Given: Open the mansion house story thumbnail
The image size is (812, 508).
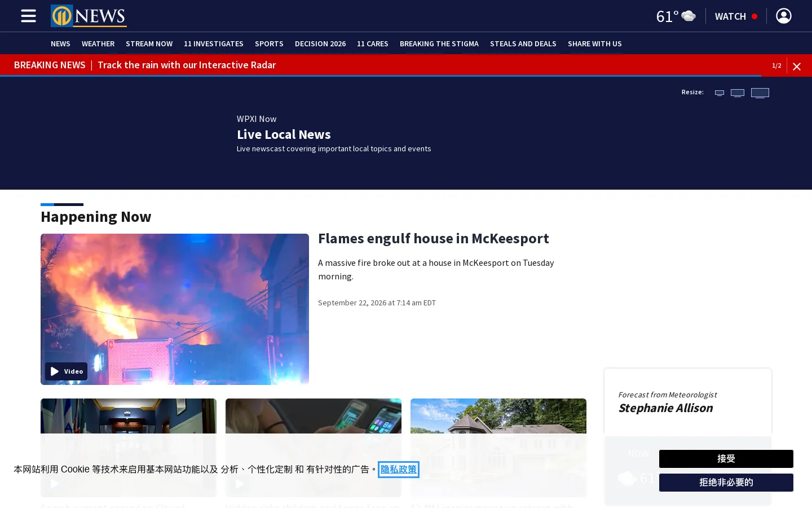Looking at the screenshot, I should coord(498,448).
